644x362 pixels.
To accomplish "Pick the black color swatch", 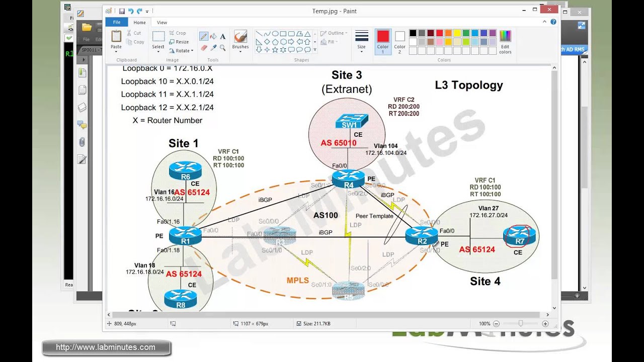I will pyautogui.click(x=413, y=33).
